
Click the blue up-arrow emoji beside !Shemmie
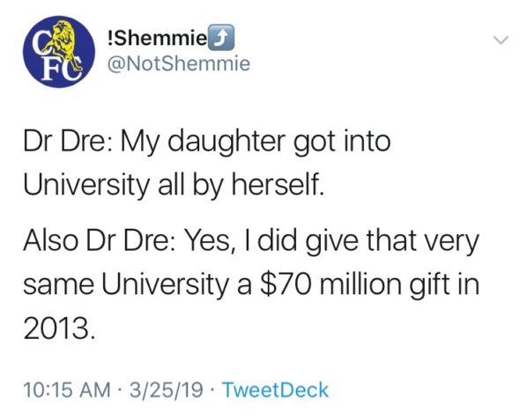pyautogui.click(x=222, y=38)
